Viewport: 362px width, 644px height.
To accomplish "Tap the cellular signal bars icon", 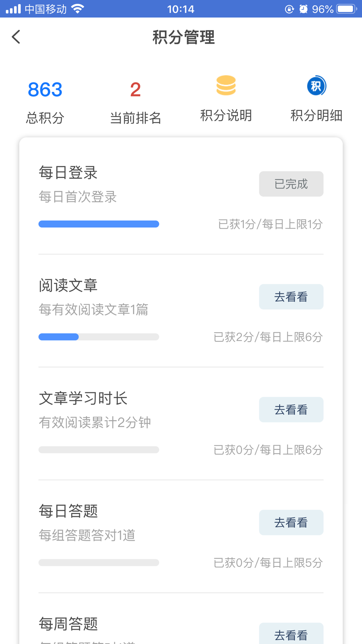I will click(13, 9).
